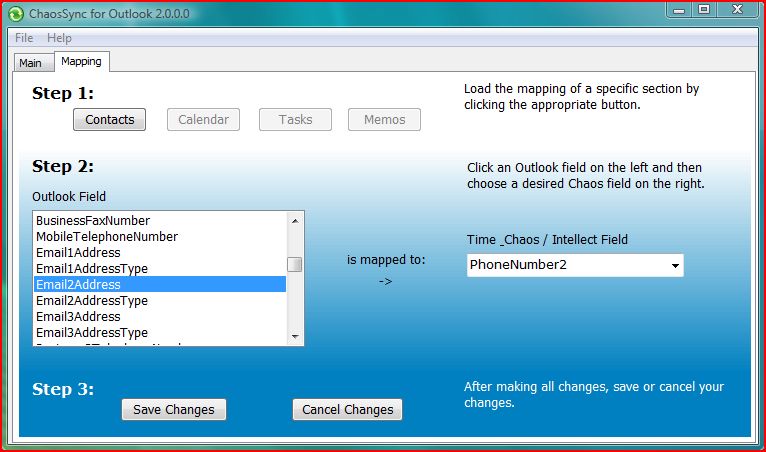Select the Mapping tab
This screenshot has width=766, height=452.
click(x=82, y=62)
